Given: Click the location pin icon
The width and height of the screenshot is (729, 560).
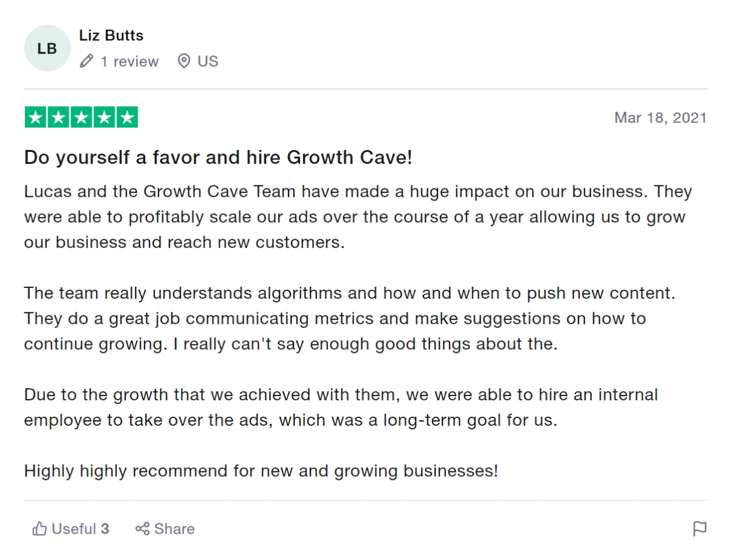Looking at the screenshot, I should 183,61.
